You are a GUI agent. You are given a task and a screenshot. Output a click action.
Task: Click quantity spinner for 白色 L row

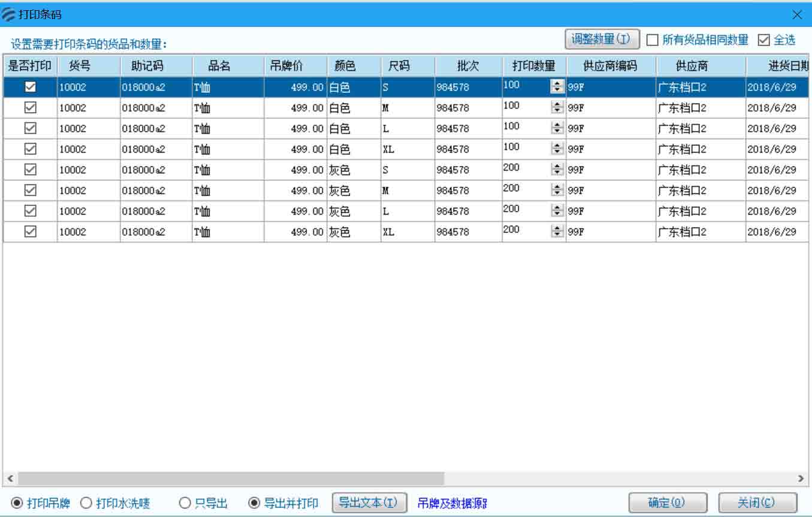pos(557,128)
